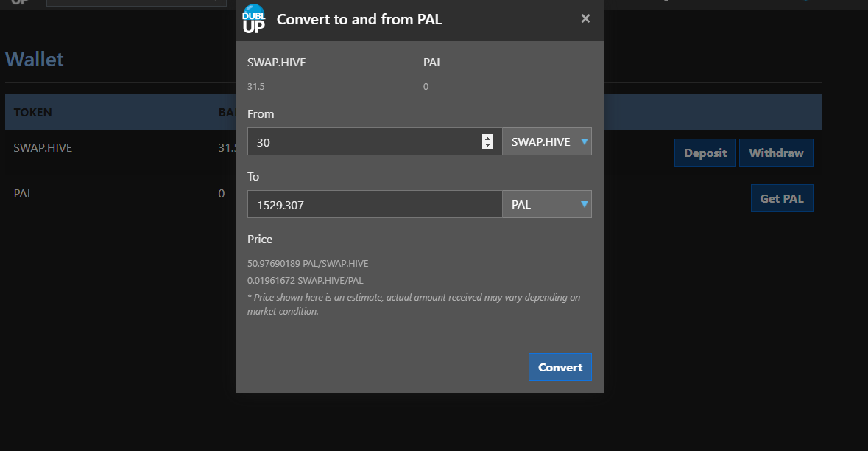Click the Deposit button in wallet
The image size is (868, 451).
click(x=705, y=153)
